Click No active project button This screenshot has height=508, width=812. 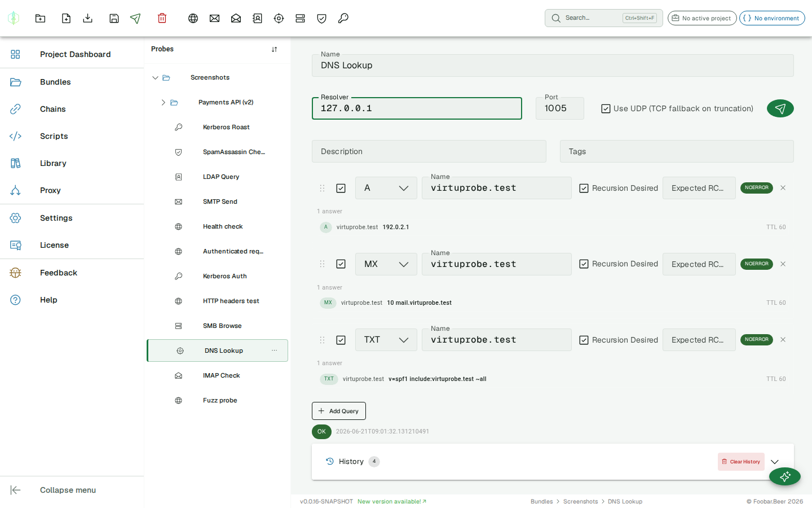pos(702,18)
